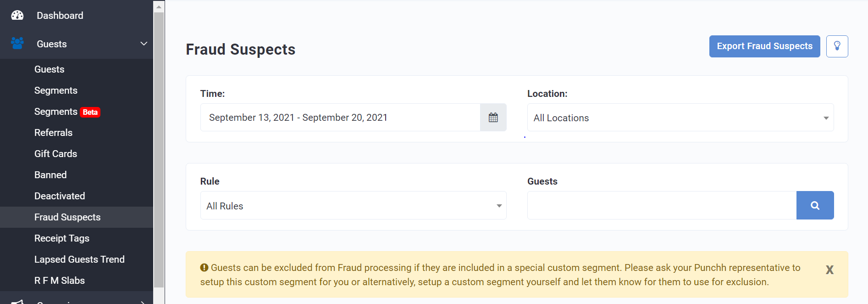Screen dimensions: 868x304
Task: Click the warning exclamation icon in banner
Action: point(205,267)
